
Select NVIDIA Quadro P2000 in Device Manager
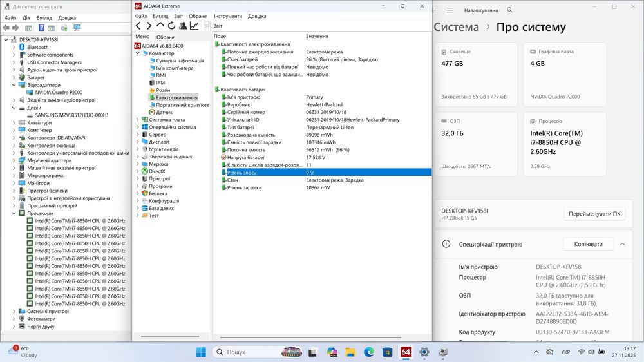[59, 93]
